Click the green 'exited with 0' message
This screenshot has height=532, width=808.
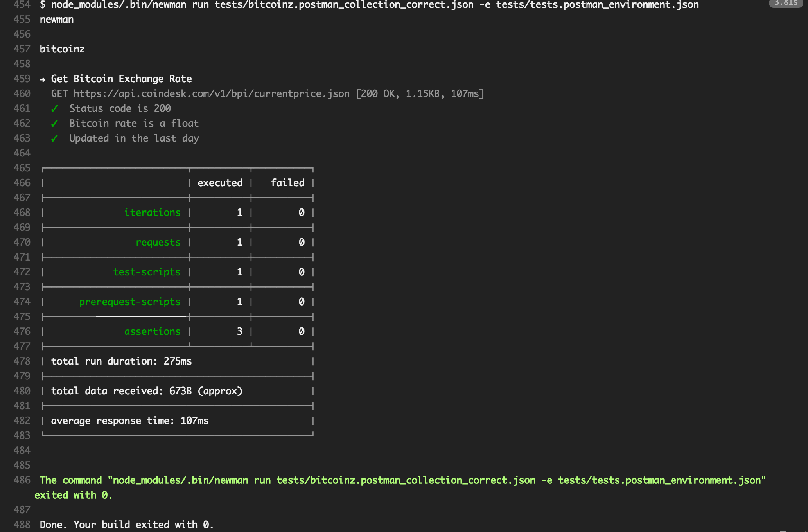(73, 495)
